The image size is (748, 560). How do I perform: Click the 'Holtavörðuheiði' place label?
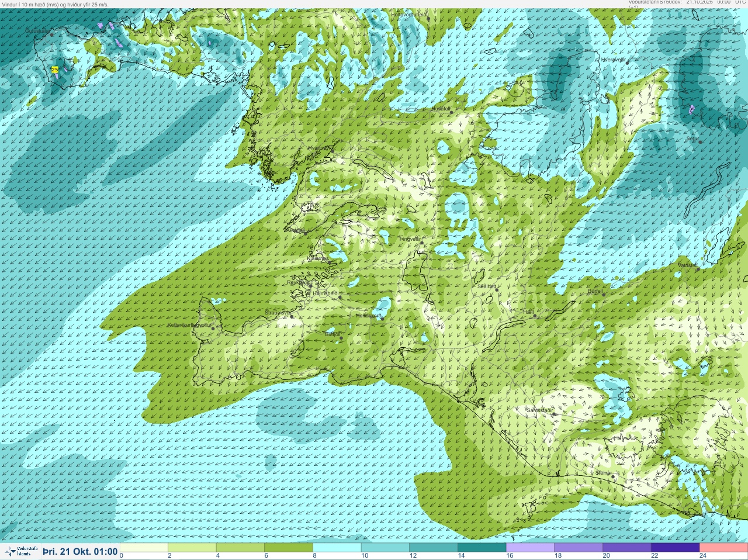(409, 14)
